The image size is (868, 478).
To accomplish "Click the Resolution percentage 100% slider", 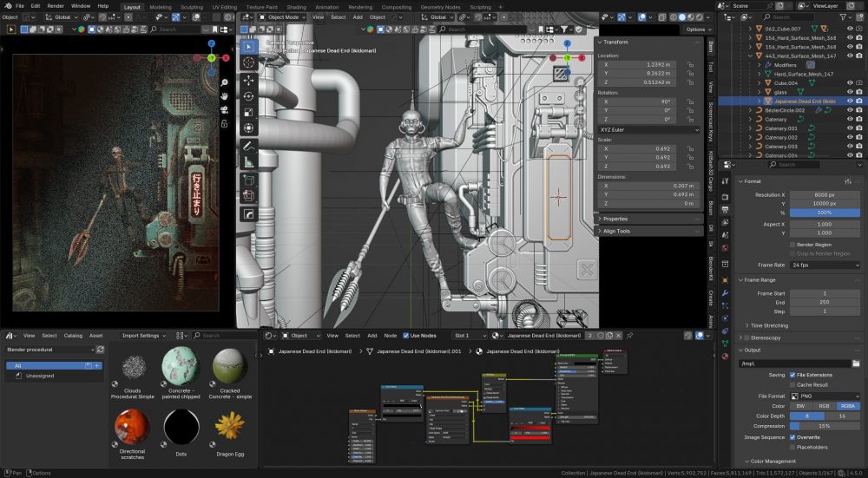I will [825, 213].
